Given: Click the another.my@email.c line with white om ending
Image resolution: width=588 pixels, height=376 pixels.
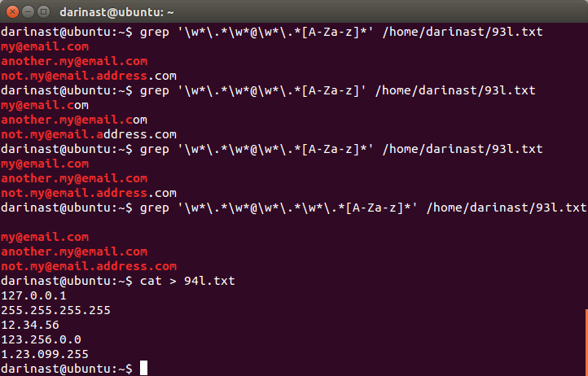Looking at the screenshot, I should [x=74, y=120].
